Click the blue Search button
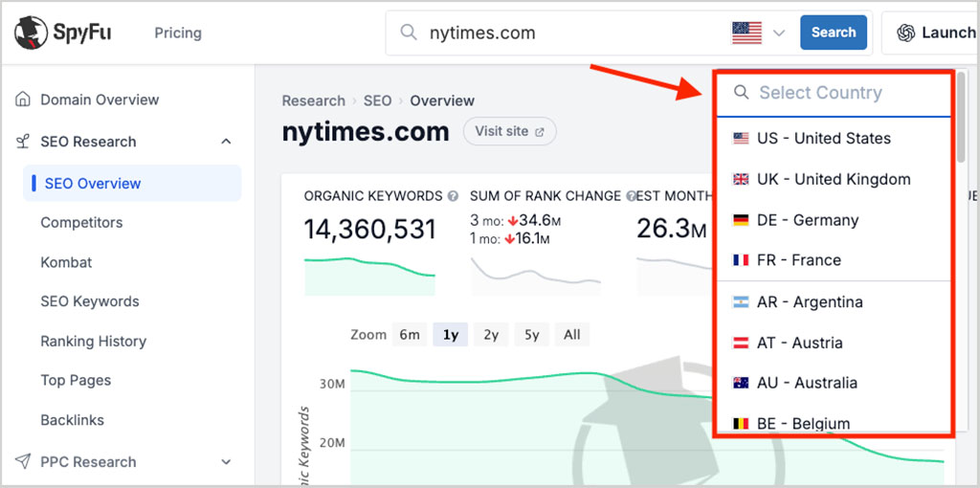The image size is (980, 488). point(834,33)
